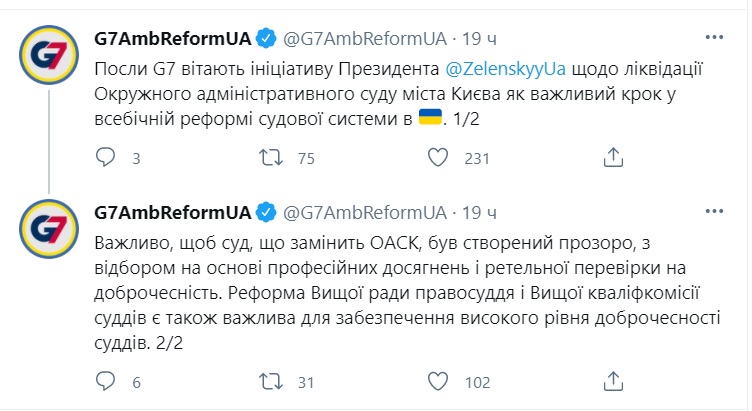Click the verified badge on second tweet
The height and width of the screenshot is (411, 752).
click(x=266, y=212)
